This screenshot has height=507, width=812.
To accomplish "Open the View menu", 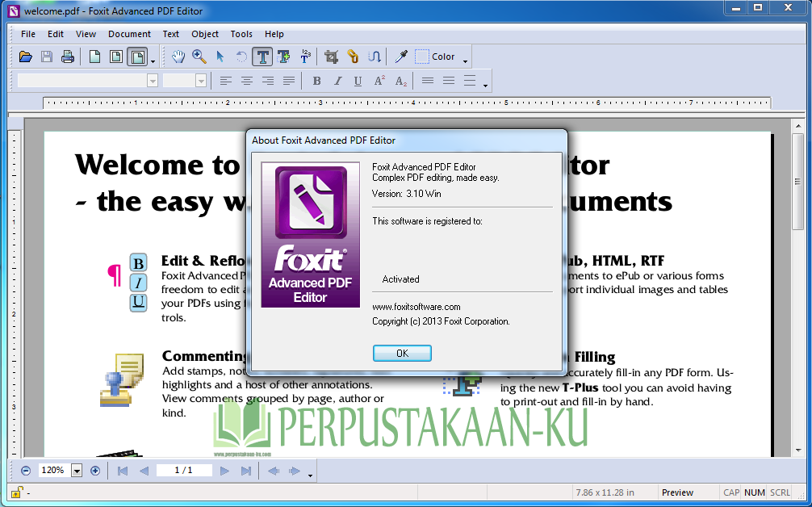I will pyautogui.click(x=86, y=34).
